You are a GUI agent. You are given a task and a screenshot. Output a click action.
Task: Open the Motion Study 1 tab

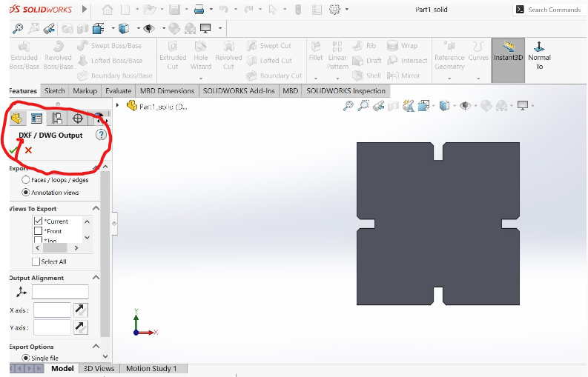[x=151, y=368]
